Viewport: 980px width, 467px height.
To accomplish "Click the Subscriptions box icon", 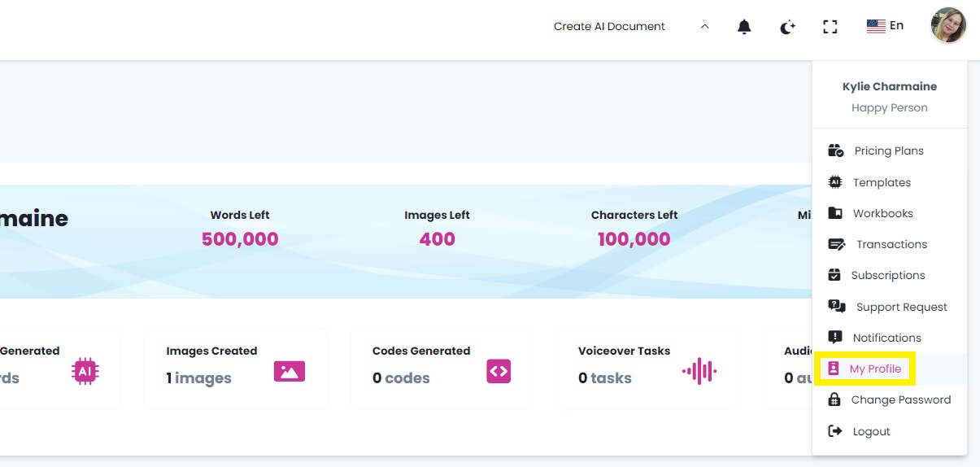I will (834, 275).
